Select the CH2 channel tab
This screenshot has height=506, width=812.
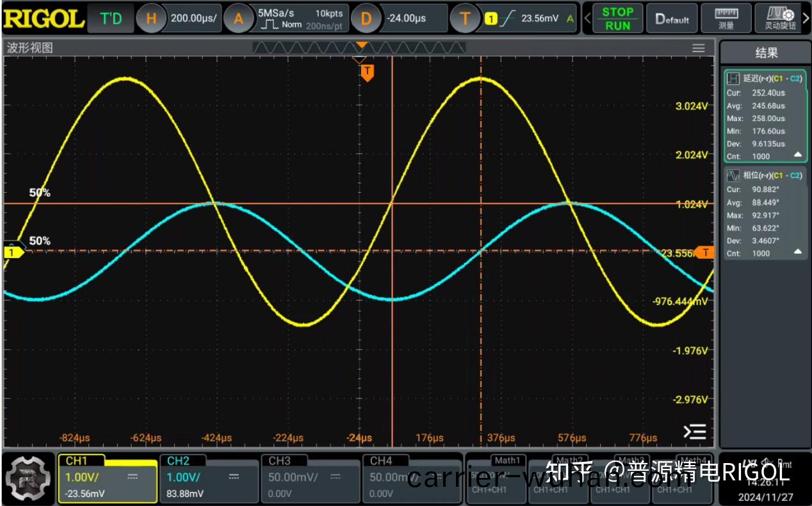pyautogui.click(x=179, y=461)
